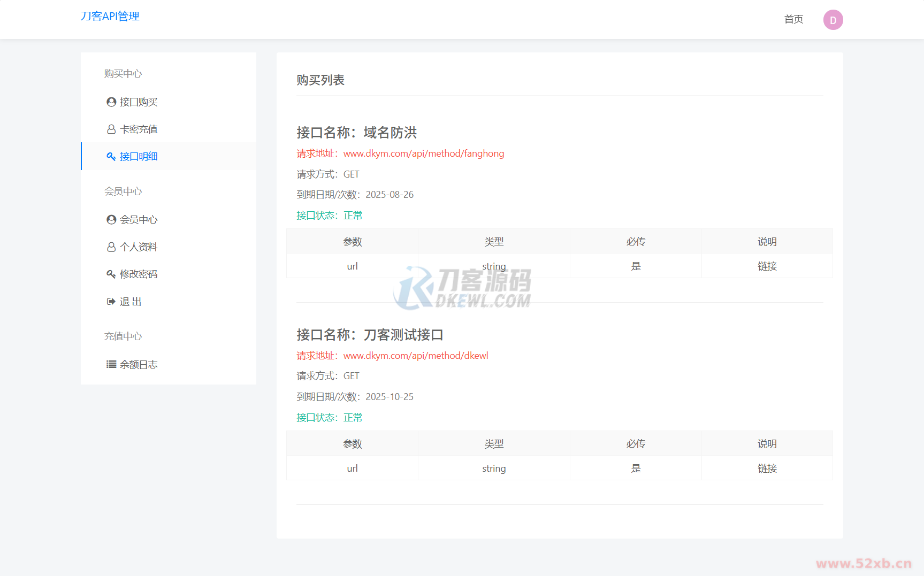The width and height of the screenshot is (924, 576).
Task: Go to 首页 in the top navigation
Action: tap(793, 20)
